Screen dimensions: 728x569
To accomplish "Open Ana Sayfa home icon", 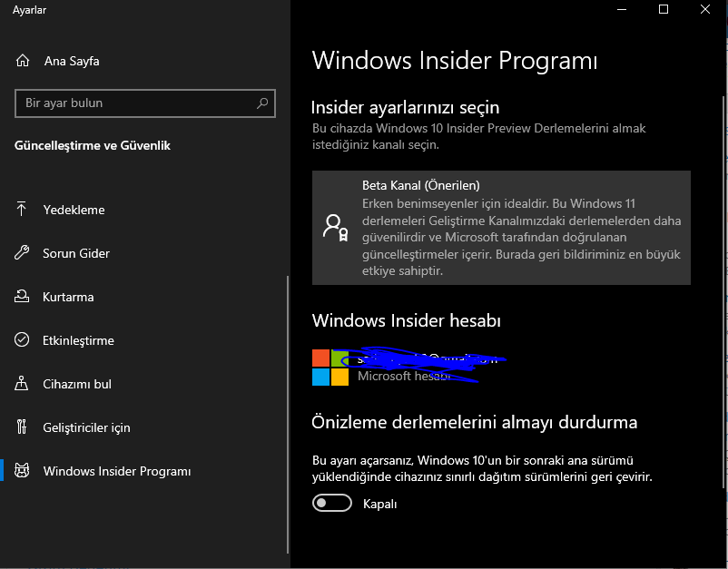I will pos(23,61).
